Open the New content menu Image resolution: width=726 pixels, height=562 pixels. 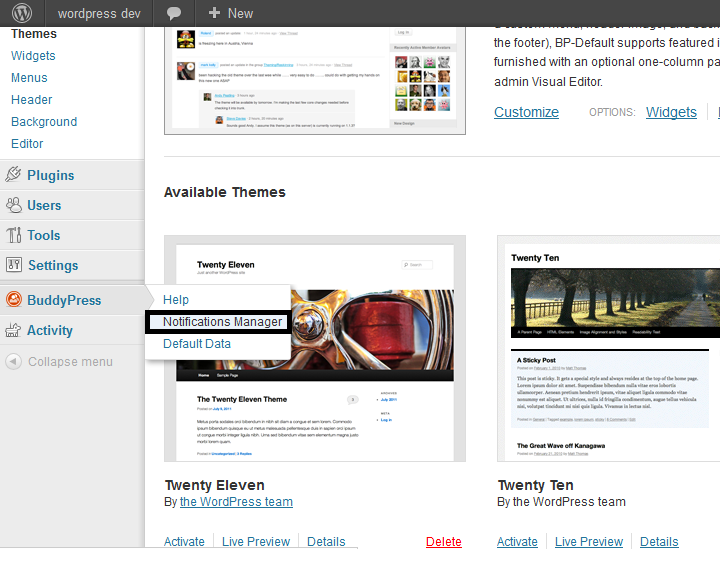click(x=230, y=13)
